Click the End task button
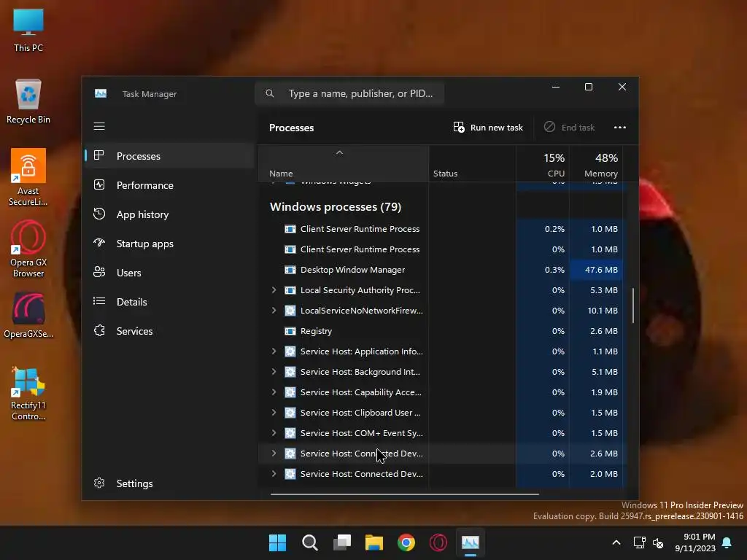The image size is (747, 560). (x=570, y=128)
